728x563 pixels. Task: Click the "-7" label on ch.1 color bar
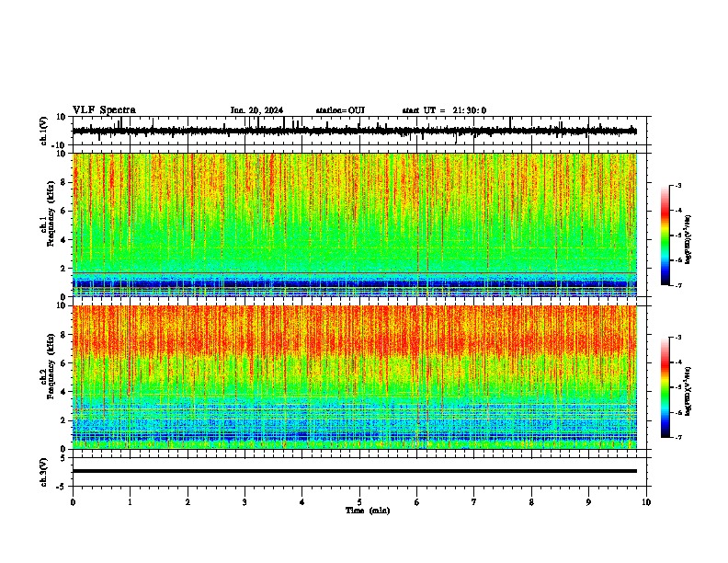[x=677, y=285]
